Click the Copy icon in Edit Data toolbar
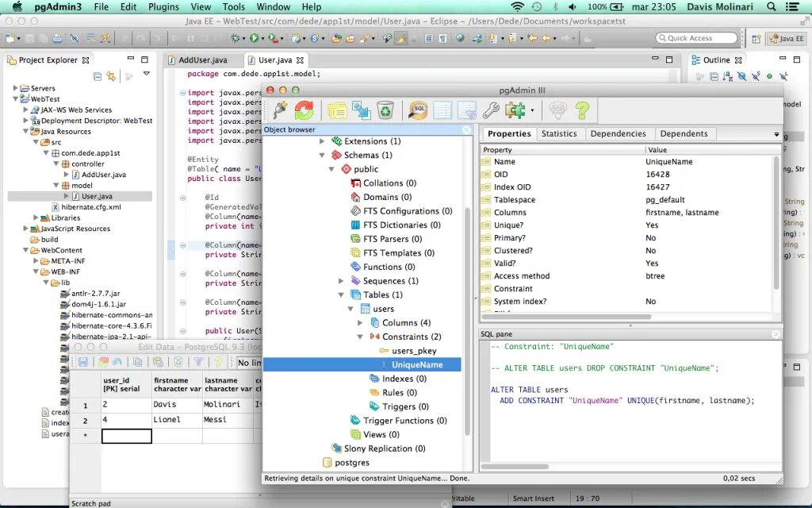812x508 pixels. pos(138,362)
